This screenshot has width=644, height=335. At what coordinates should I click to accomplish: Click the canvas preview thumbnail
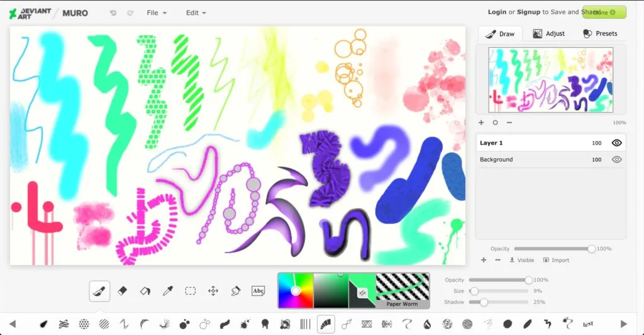tap(550, 80)
